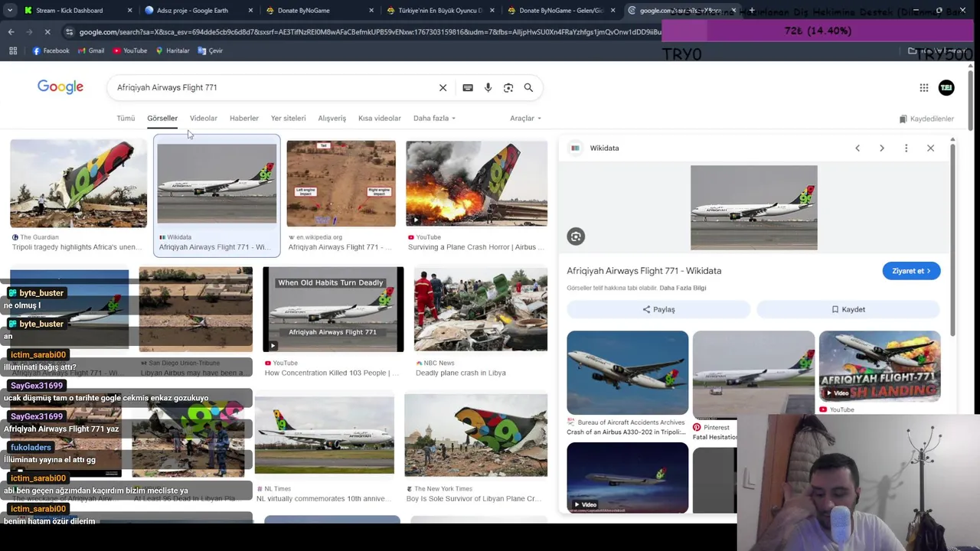Switch to the Tümü results tab
This screenshot has height=551, width=980.
pos(126,119)
